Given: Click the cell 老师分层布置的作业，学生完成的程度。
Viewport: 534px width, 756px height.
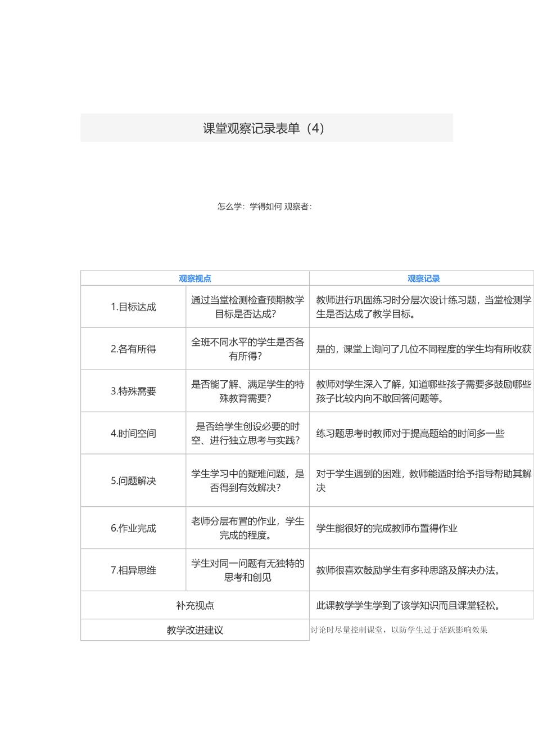Looking at the screenshot, I should click(x=248, y=528).
